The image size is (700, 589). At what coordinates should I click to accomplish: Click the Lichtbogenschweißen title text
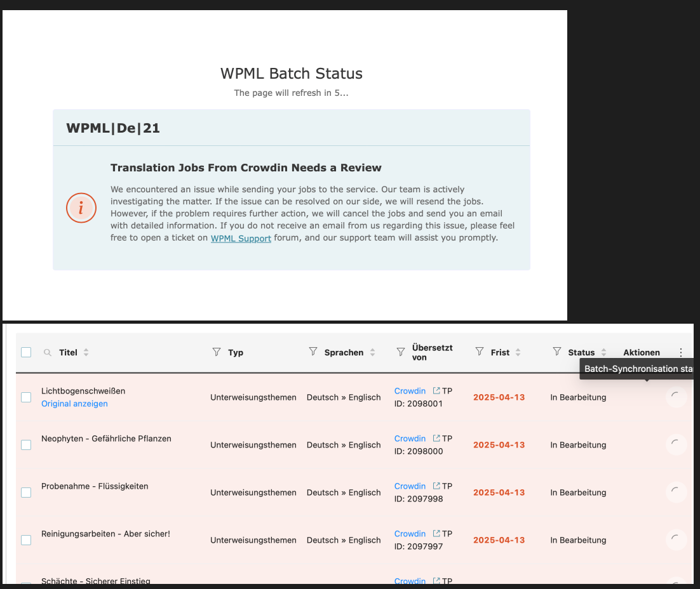click(83, 391)
